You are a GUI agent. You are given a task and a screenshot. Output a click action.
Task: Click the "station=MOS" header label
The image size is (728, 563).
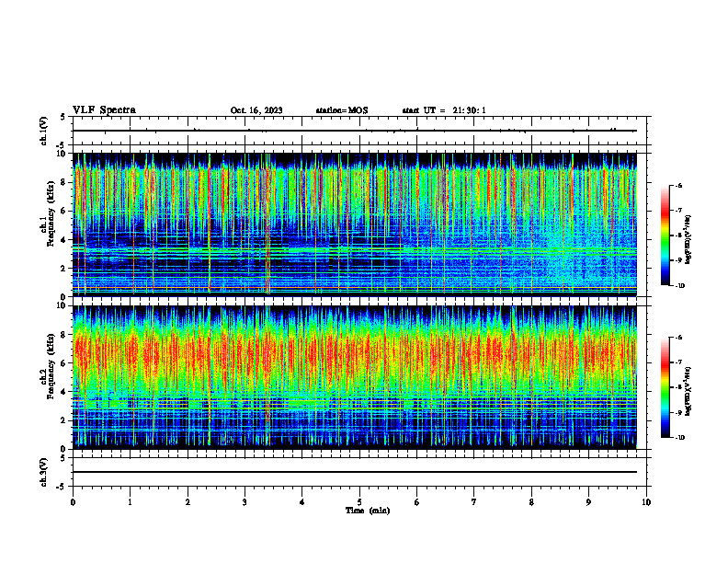click(342, 110)
